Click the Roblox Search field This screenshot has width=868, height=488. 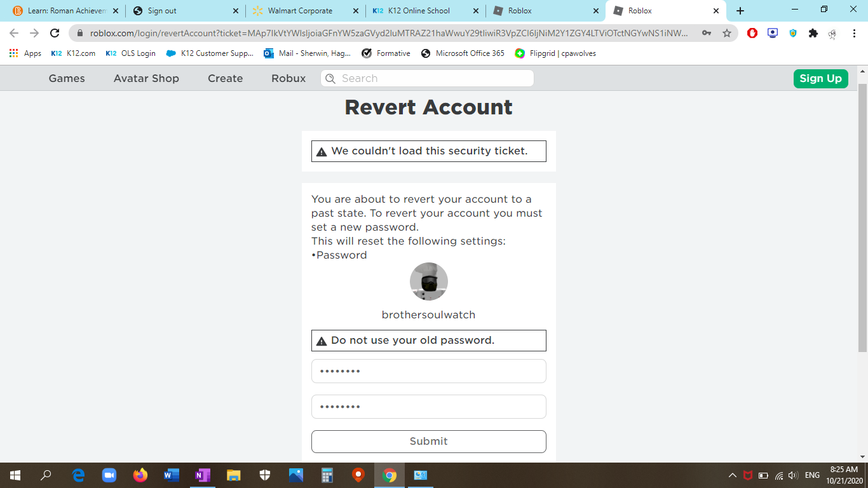tap(427, 78)
